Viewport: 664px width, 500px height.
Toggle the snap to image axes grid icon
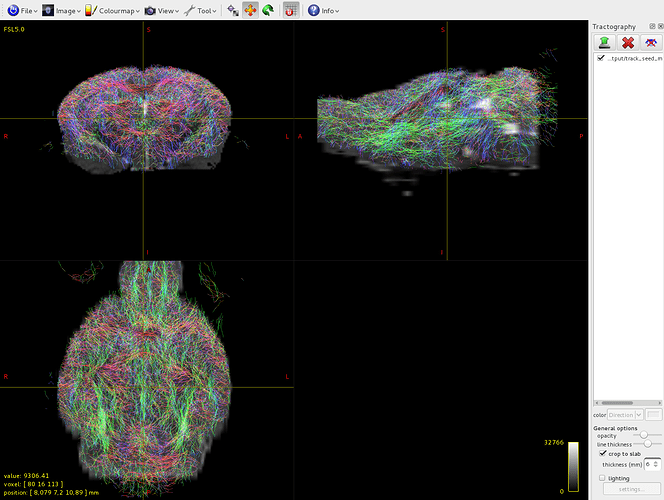tap(290, 11)
